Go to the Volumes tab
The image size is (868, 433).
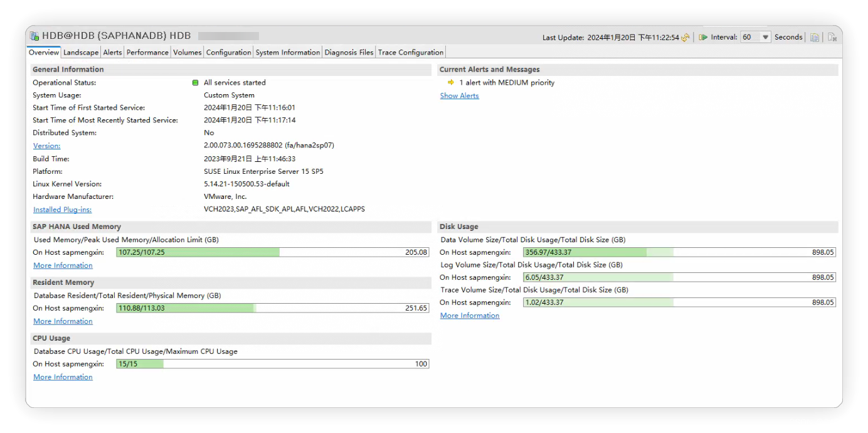188,52
